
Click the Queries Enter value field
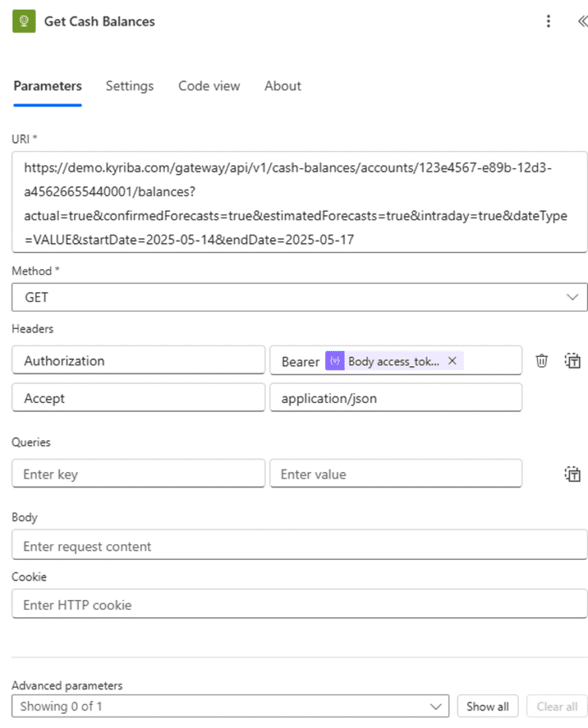[395, 474]
